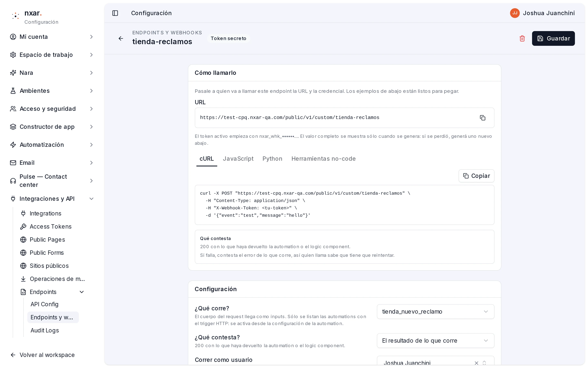Expand the Acceso y seguridad section
588x368 pixels.
pyautogui.click(x=52, y=109)
